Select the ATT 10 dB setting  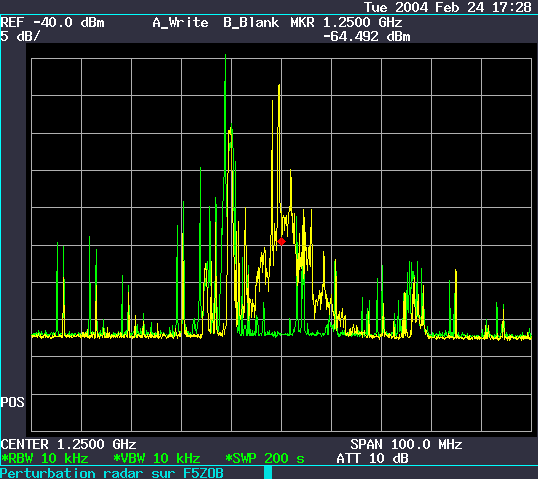[373, 458]
